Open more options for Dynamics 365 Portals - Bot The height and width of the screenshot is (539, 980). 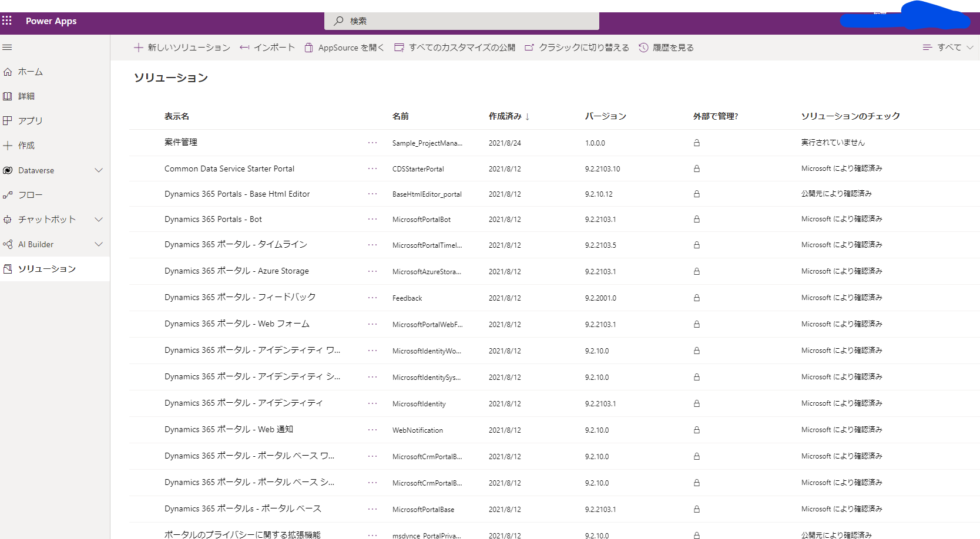pos(372,219)
